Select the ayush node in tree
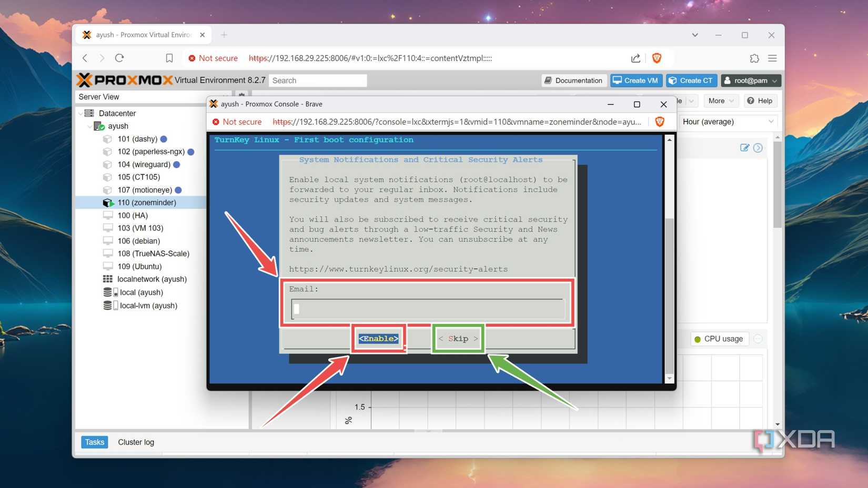Screen dimensions: 868x488 [118, 126]
